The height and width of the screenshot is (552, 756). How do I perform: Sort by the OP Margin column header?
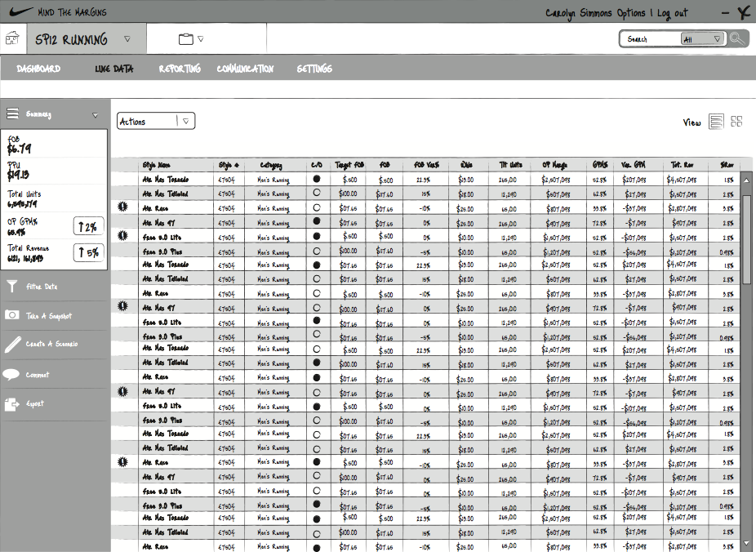[x=554, y=165]
